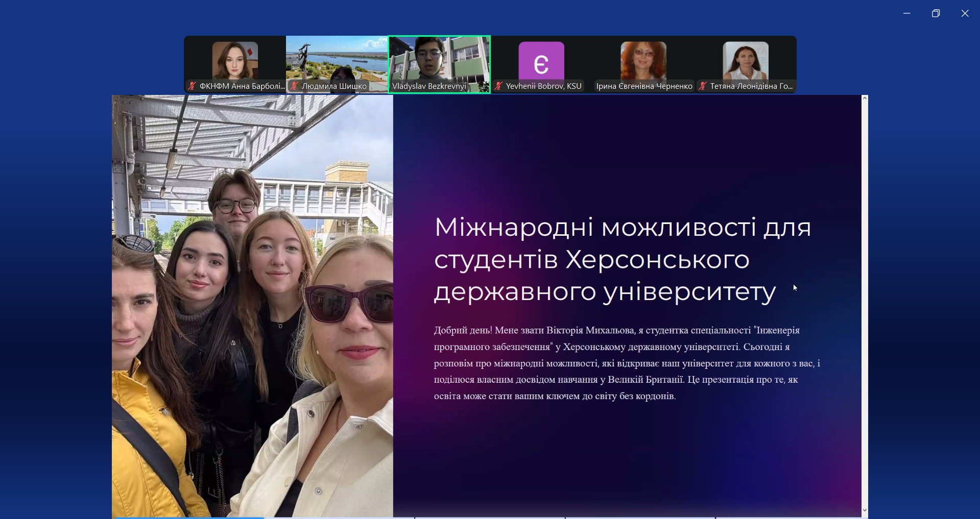Click Yevhenii Bobrov, KSU name label
The height and width of the screenshot is (519, 980).
(543, 86)
